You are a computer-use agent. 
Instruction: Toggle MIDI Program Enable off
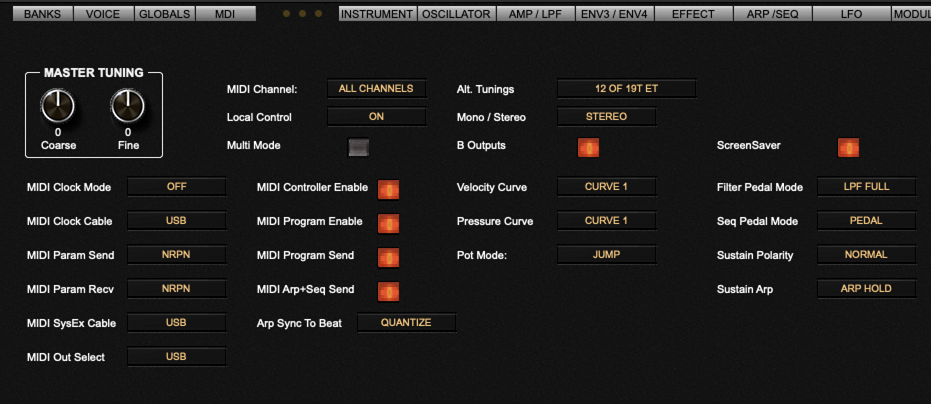[388, 223]
